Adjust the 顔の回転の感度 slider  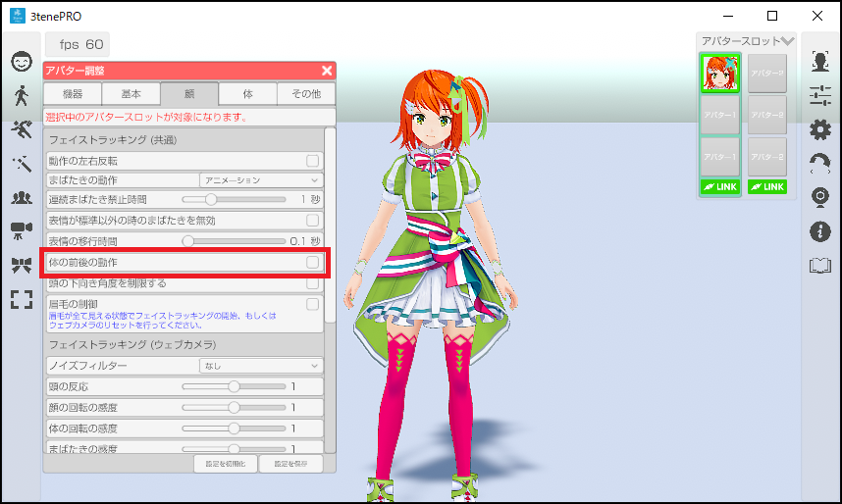pos(234,407)
